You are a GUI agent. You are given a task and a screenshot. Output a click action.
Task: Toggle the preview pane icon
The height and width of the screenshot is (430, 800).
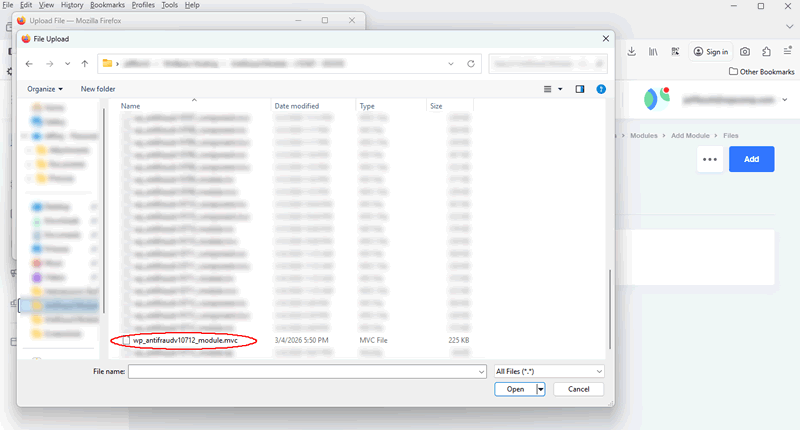pyautogui.click(x=579, y=89)
